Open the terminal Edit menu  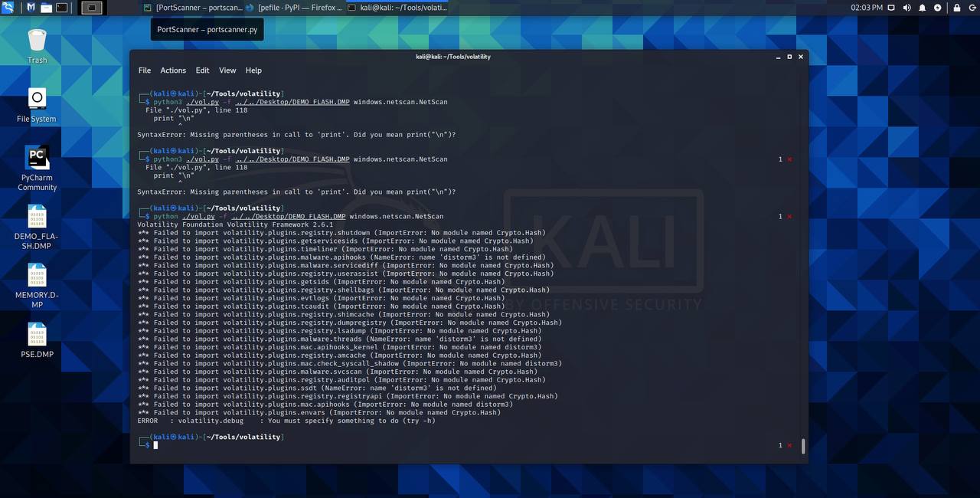[x=202, y=70]
